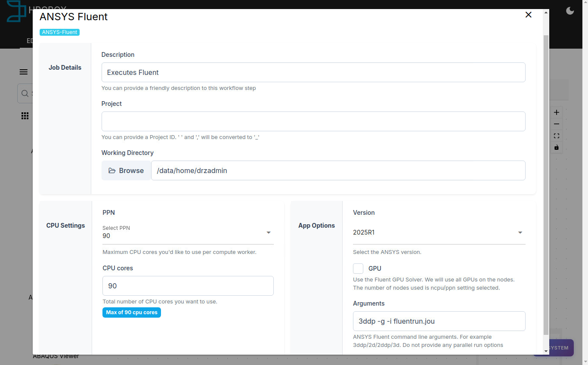Image resolution: width=588 pixels, height=365 pixels.
Task: Click the Job Details section label
Action: coord(65,68)
